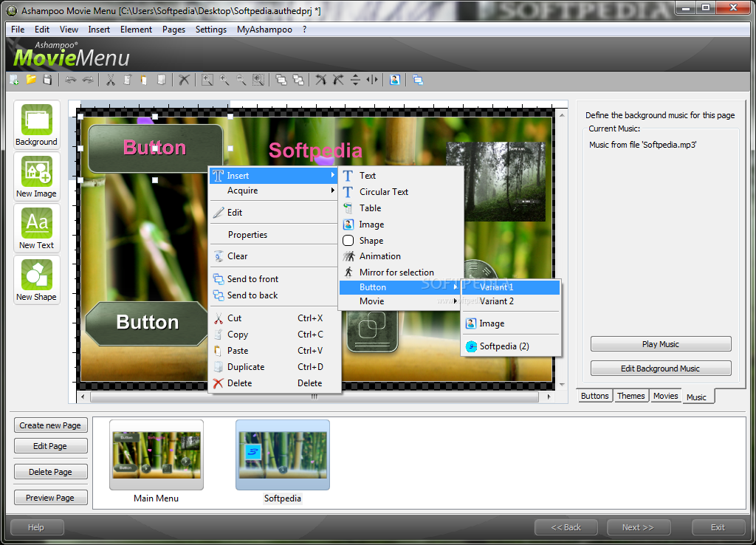This screenshot has width=756, height=545.
Task: Click the Delete X toolbar icon
Action: click(184, 80)
